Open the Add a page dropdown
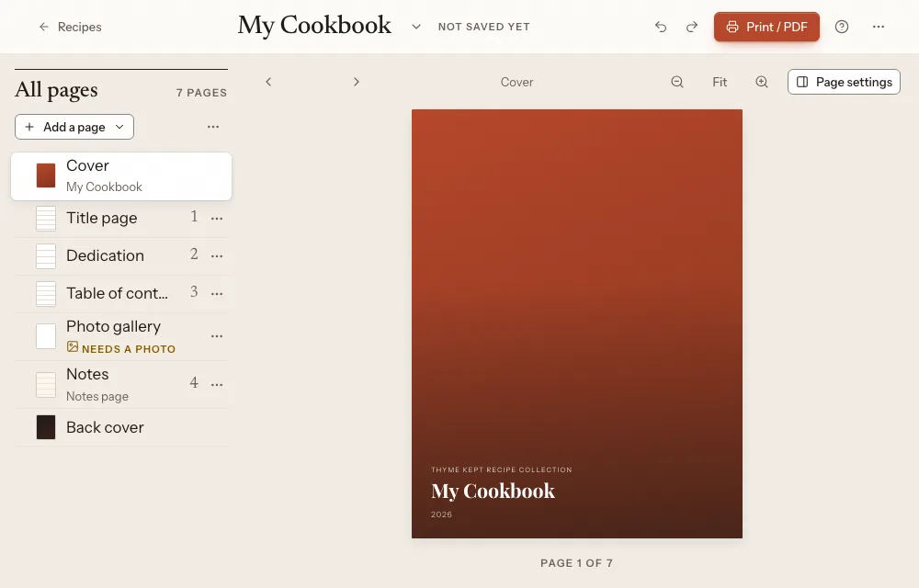 point(74,127)
